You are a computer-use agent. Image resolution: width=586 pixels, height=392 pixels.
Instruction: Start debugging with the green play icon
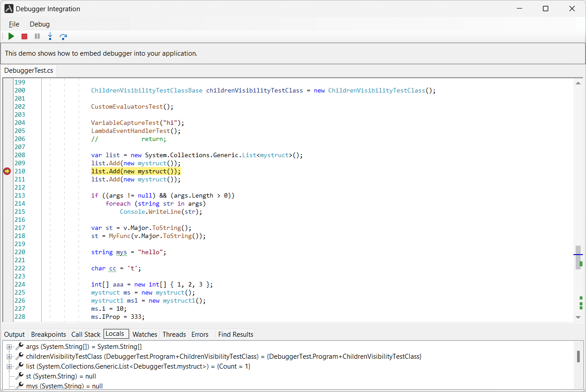point(11,36)
